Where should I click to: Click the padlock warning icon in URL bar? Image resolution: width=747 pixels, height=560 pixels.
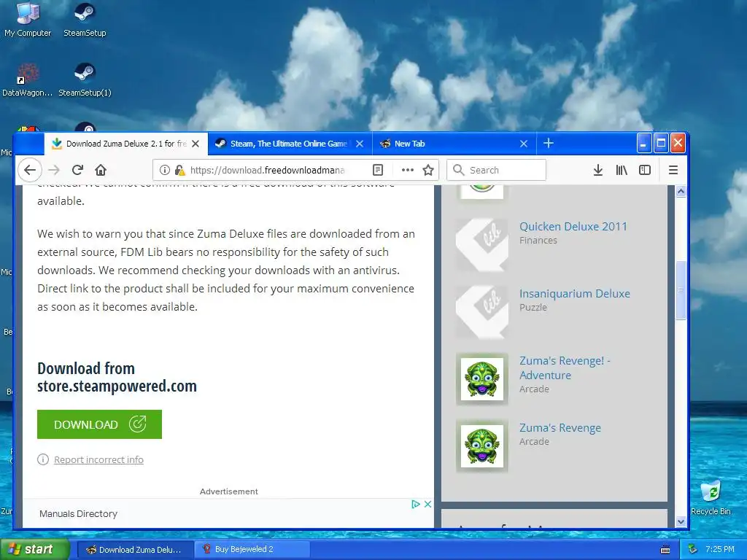tap(179, 170)
